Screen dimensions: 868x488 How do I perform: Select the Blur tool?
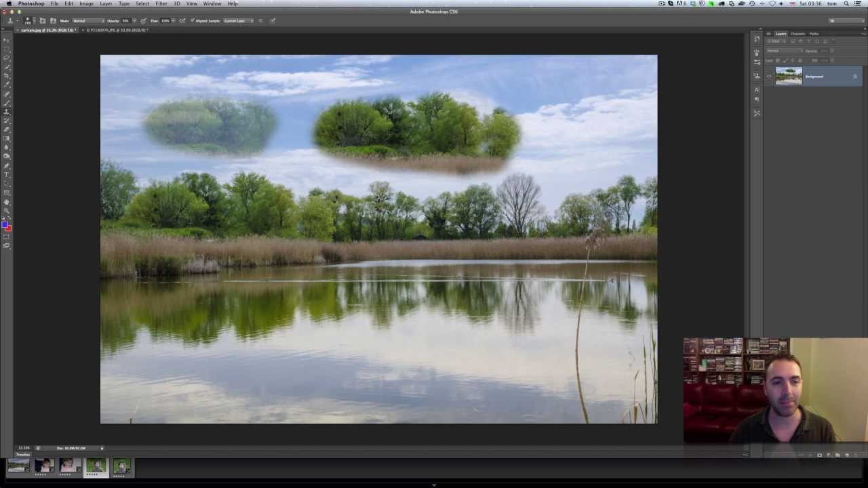[7, 147]
